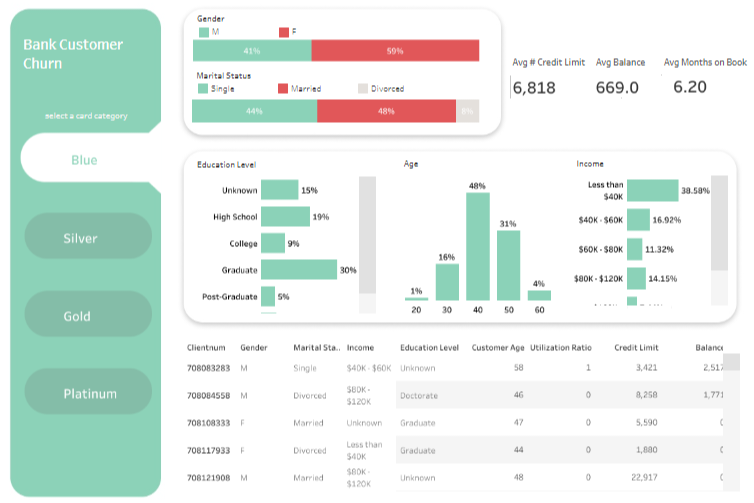Click the credit limit value 8,258

coord(646,395)
